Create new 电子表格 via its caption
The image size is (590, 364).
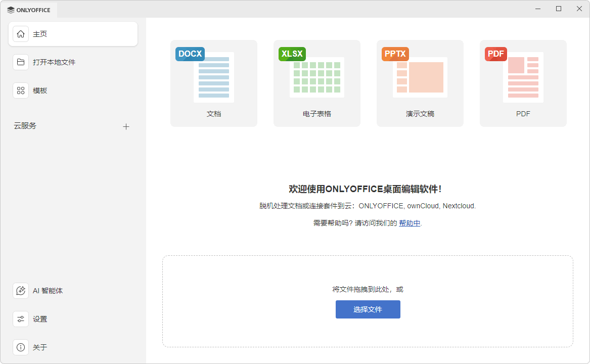pos(317,114)
